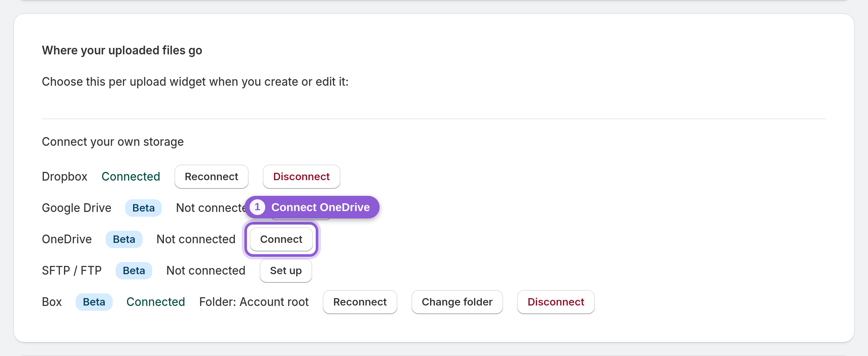Click the Box Beta badge
The image size is (868, 356).
94,302
